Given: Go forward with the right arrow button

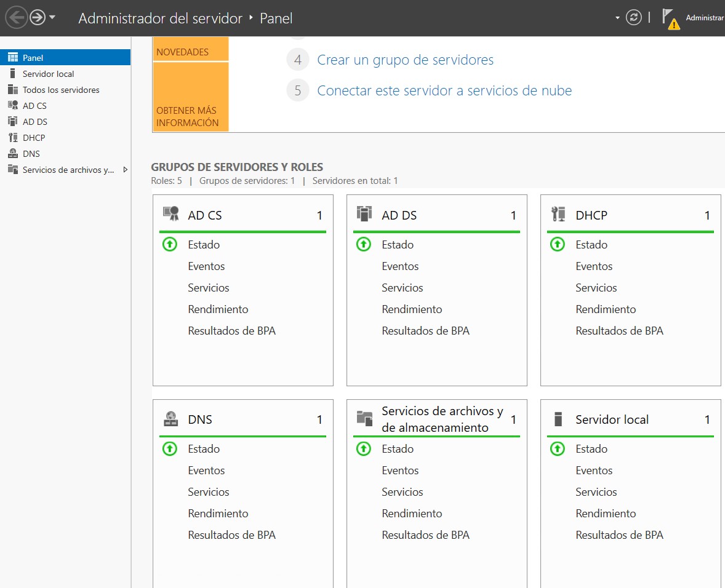Looking at the screenshot, I should point(38,18).
